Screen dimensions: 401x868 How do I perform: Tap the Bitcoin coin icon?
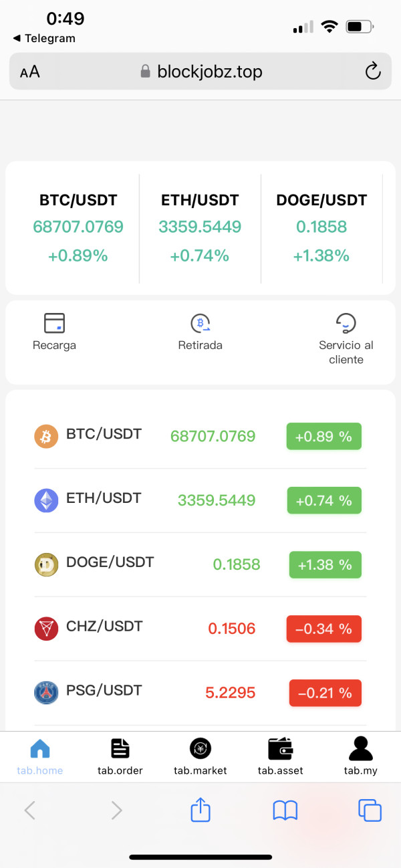point(46,437)
